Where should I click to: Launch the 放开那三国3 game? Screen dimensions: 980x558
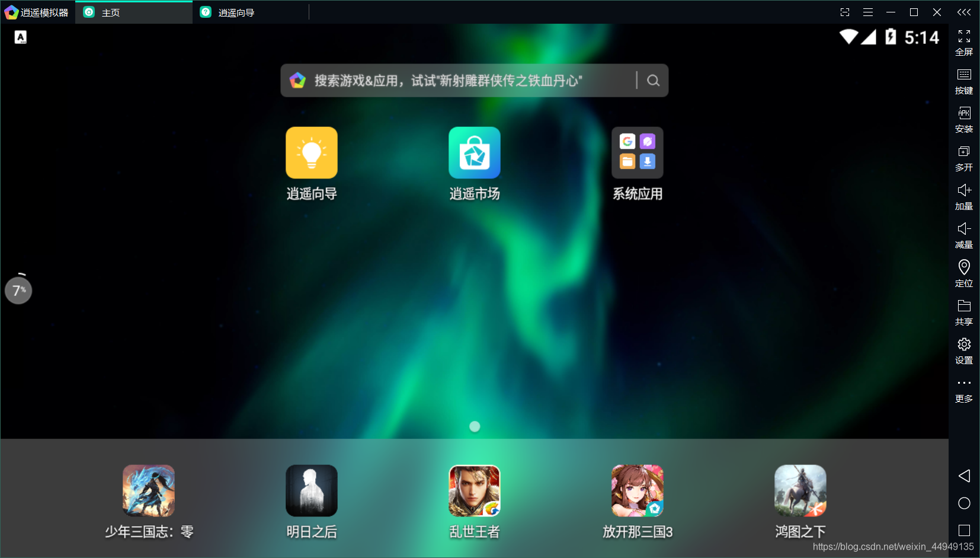pos(638,491)
